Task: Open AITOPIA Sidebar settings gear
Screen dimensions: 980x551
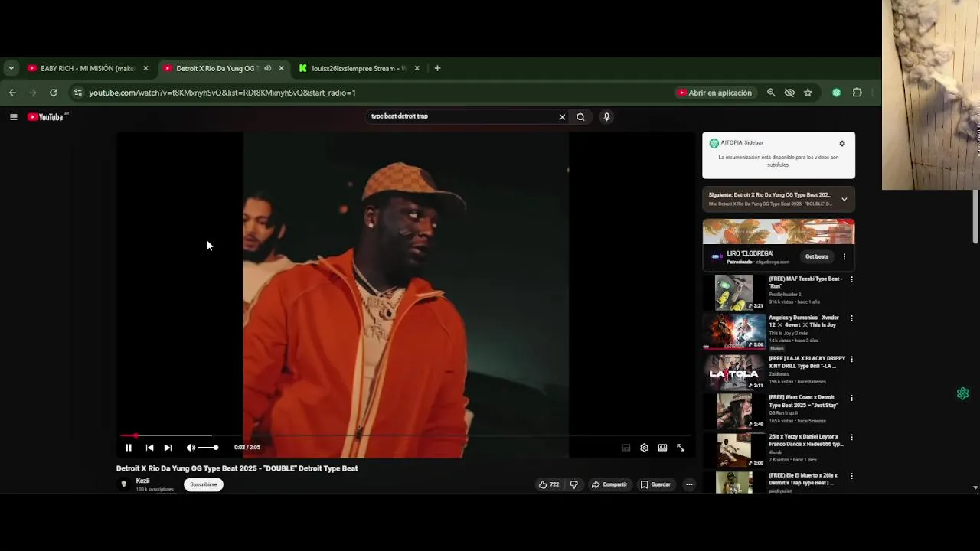Action: (x=842, y=143)
